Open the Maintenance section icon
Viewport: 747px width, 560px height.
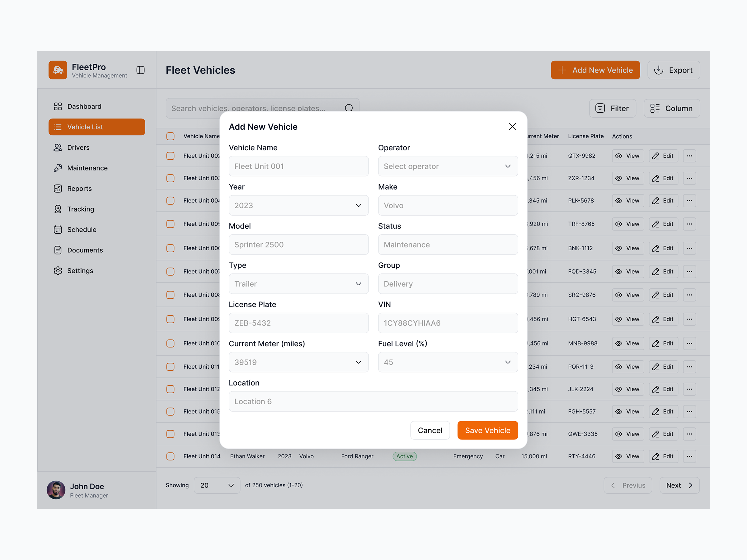[x=58, y=168]
